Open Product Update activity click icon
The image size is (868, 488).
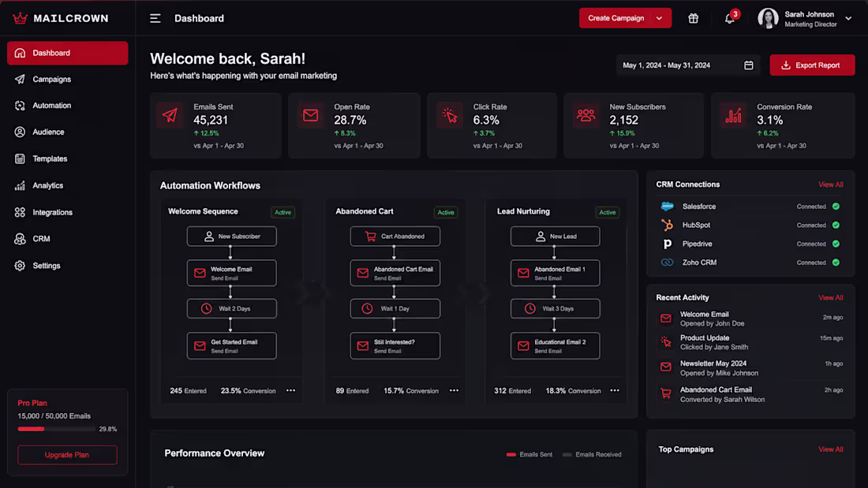click(x=666, y=342)
